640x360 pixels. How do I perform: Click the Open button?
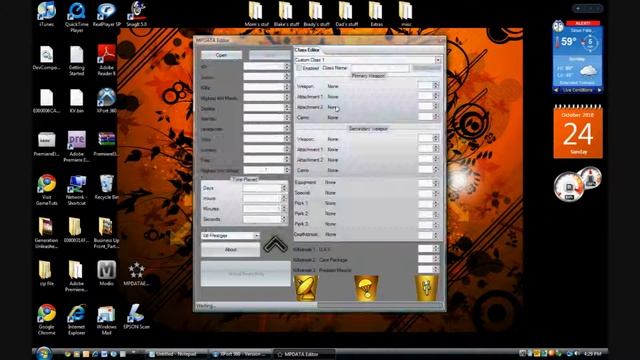point(221,55)
